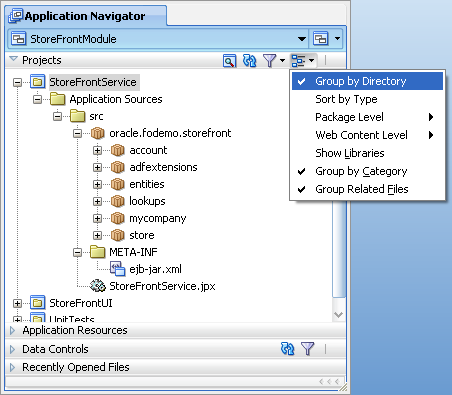Screen dimensions: 452x395
Task: Collapse the oracle.fodemo.storefront package node
Action: pyautogui.click(x=77, y=133)
